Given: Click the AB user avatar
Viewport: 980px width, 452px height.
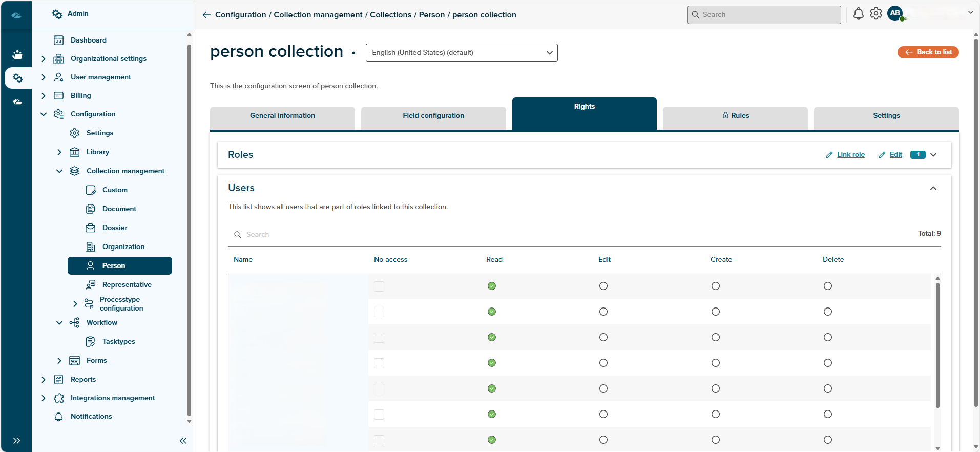Looking at the screenshot, I should (x=895, y=14).
